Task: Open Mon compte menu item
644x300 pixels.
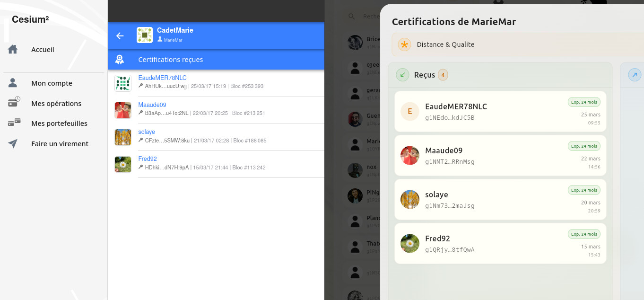Action: coord(52,83)
